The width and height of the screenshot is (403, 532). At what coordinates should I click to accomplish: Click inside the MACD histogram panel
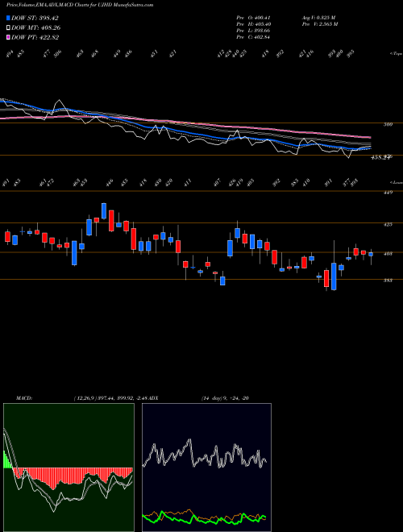(69, 468)
